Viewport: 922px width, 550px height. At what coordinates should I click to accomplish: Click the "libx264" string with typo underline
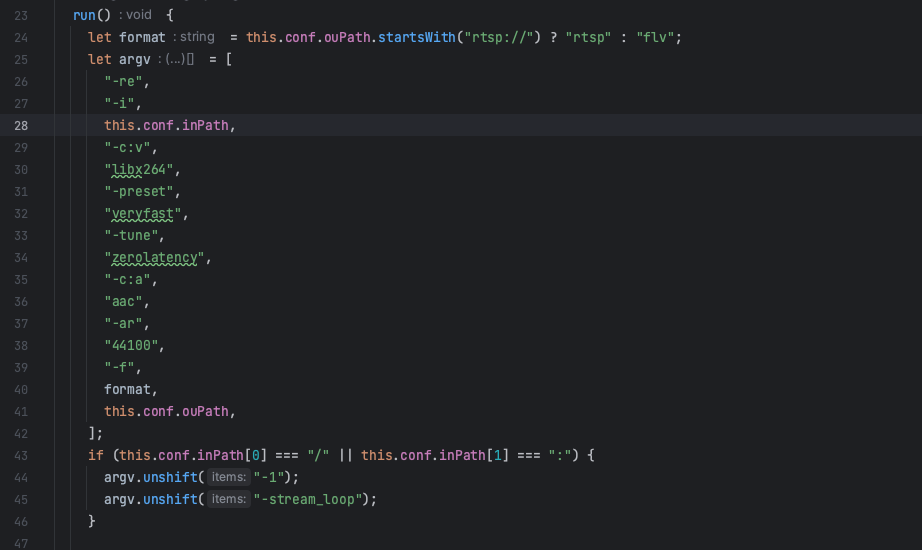tap(139, 169)
